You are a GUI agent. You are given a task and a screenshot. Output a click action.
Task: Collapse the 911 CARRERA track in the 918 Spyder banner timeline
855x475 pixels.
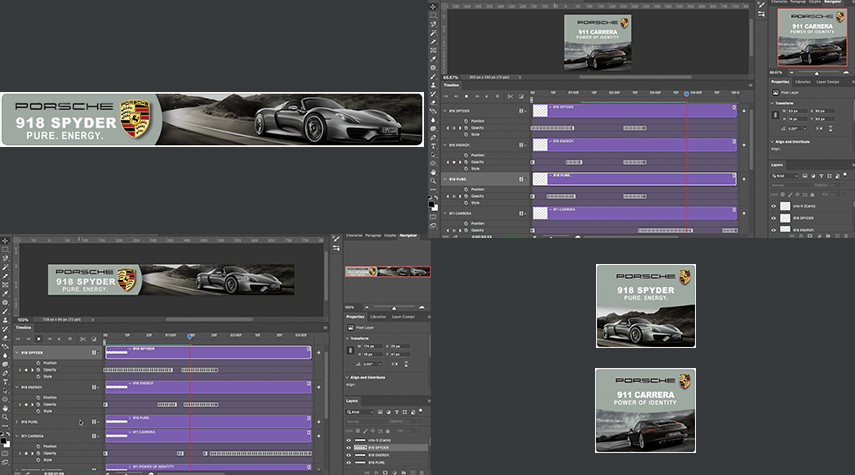pyautogui.click(x=16, y=436)
